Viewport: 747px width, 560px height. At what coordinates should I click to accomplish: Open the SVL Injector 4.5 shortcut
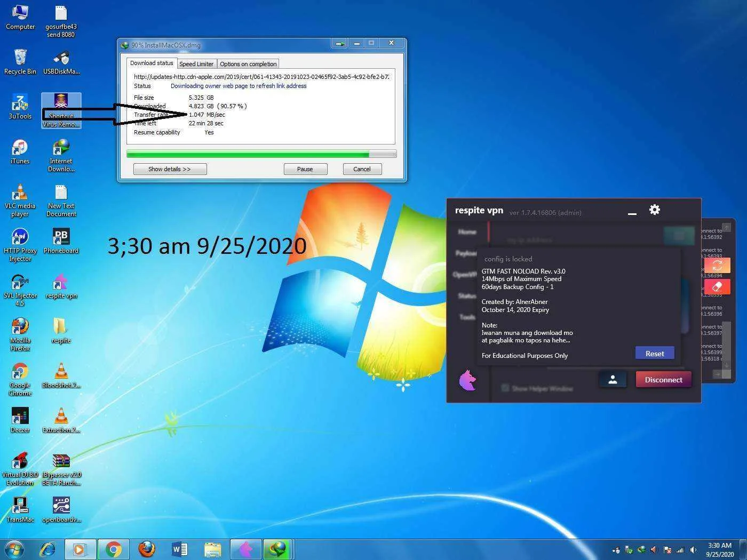(20, 290)
